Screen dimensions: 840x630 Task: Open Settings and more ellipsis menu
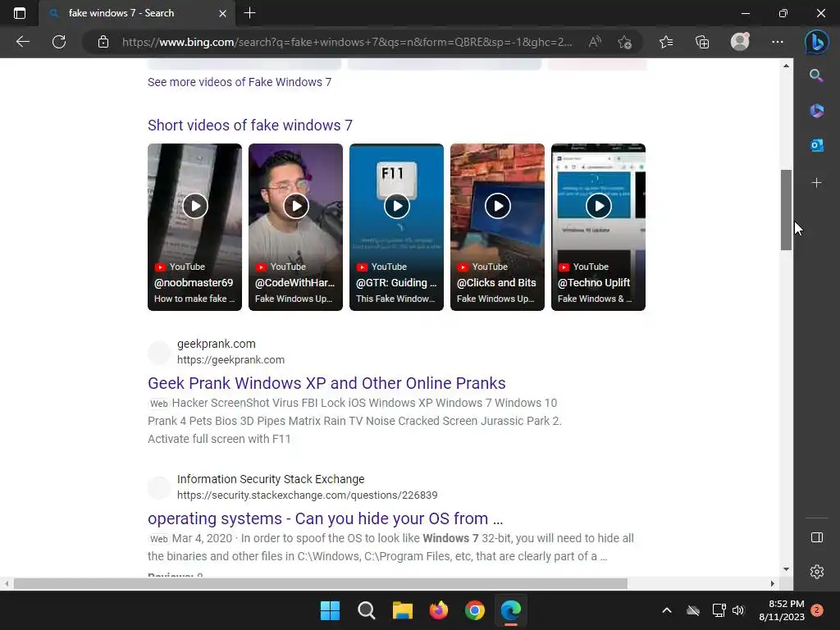click(x=778, y=42)
